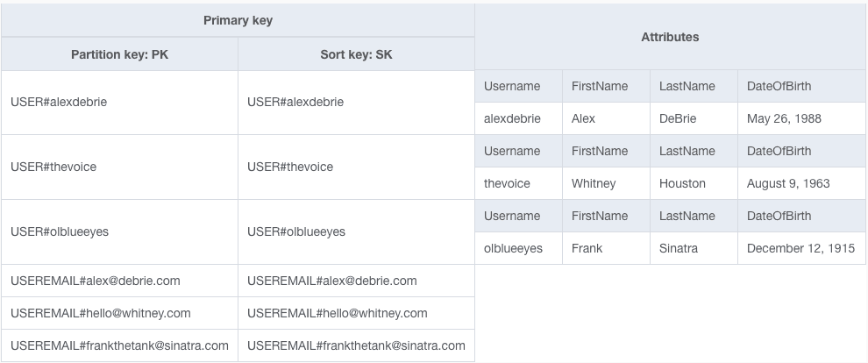Click partition key USEREMAIL#frankthetank@sinatra.com
The image size is (868, 363).
click(119, 345)
